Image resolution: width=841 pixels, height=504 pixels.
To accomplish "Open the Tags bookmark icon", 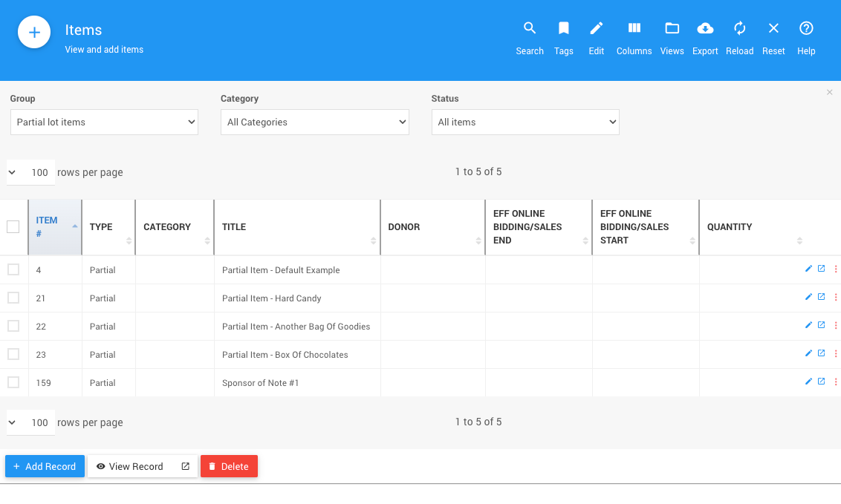I will 563,29.
